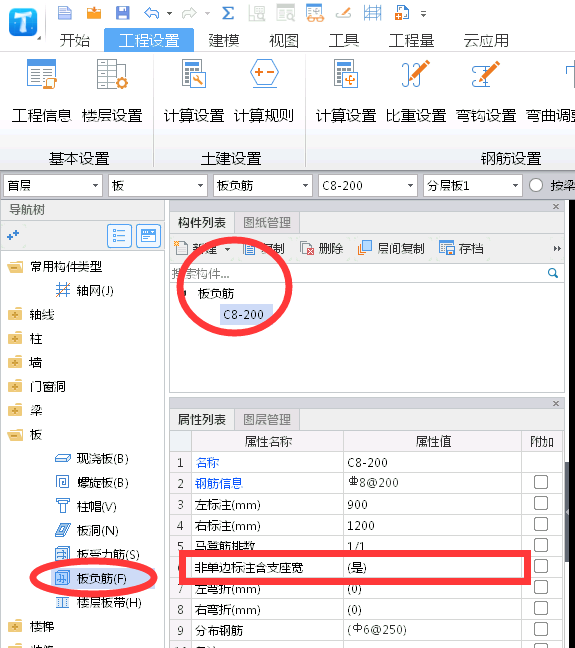Select 板洞(N) in the navigation tree
Screen dimensions: 575x648
(x=87, y=530)
